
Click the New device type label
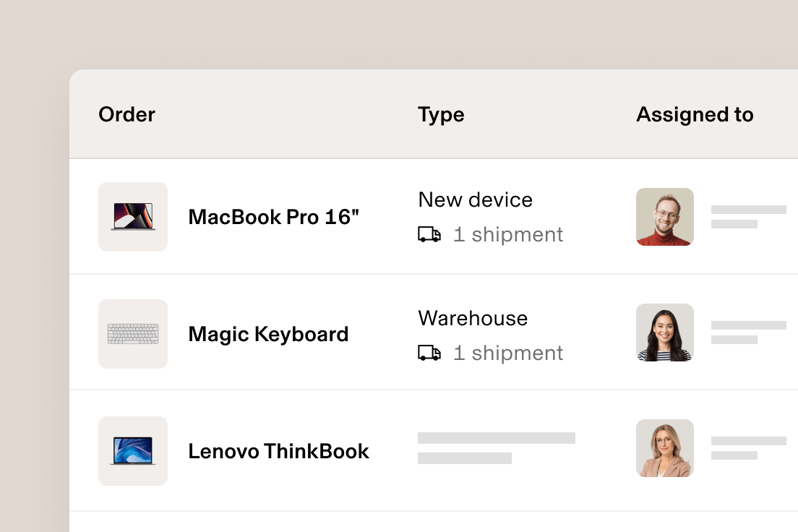coord(475,199)
